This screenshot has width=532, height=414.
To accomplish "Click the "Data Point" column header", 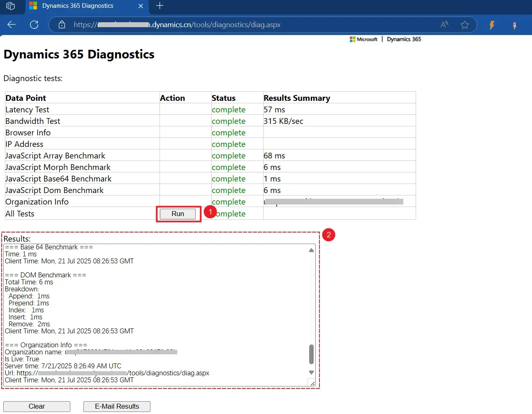I will click(25, 98).
